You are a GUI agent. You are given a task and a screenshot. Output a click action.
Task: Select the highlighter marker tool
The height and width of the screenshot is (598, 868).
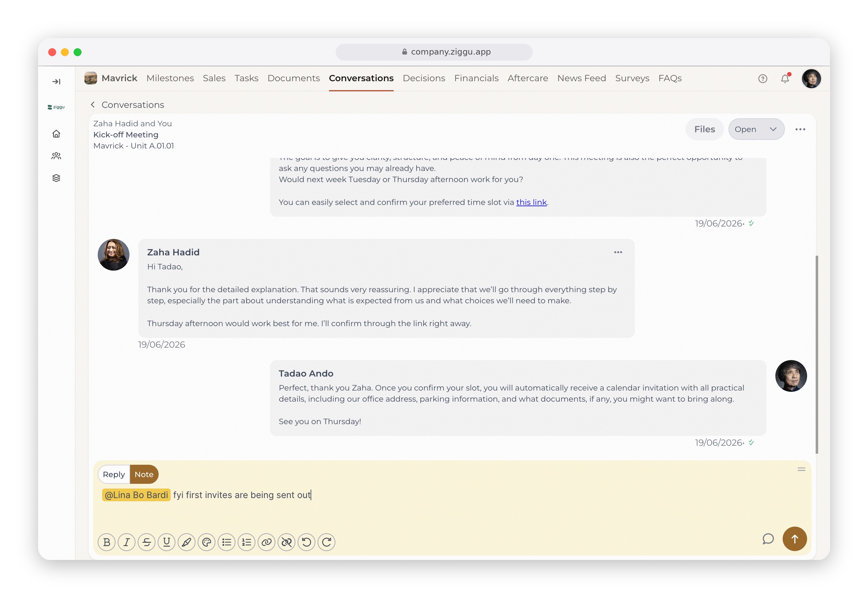tap(187, 542)
